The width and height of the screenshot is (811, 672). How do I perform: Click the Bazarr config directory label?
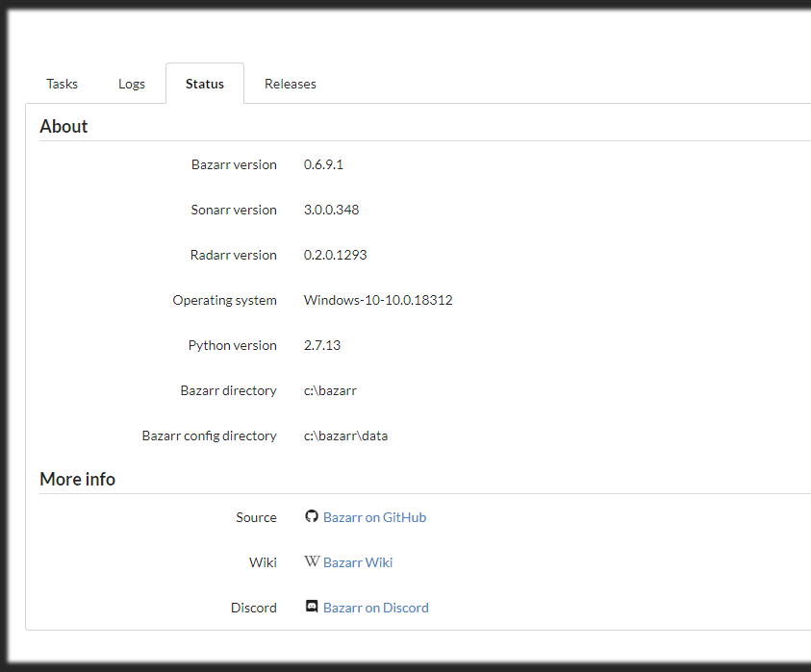(x=210, y=436)
